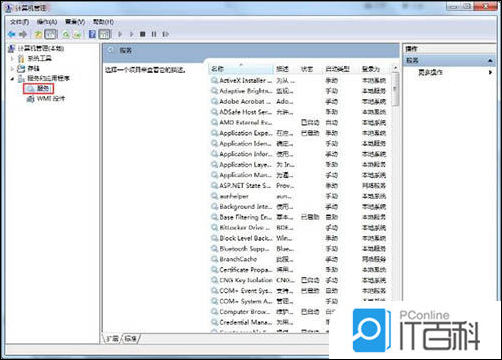Click the Stop Service square icon

143,34
